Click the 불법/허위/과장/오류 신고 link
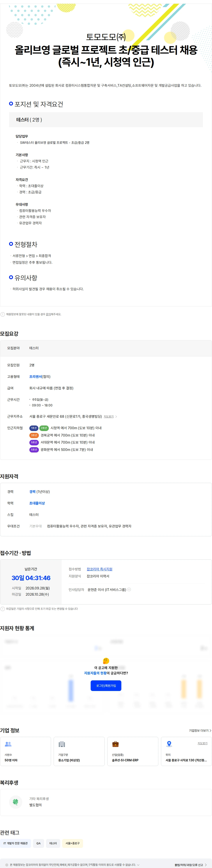212x868 pixels. pyautogui.click(x=190, y=865)
